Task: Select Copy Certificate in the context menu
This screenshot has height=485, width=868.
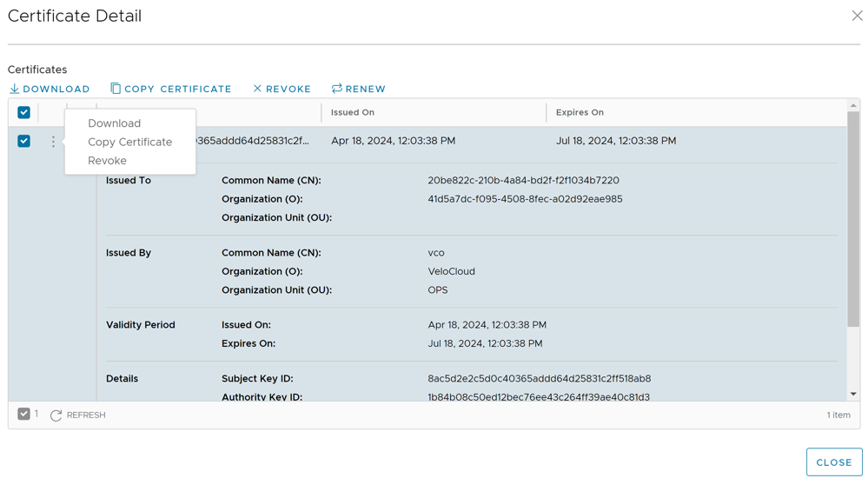Action: pos(129,142)
